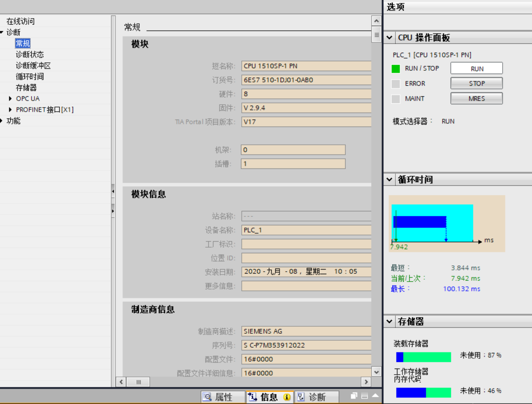Expand inspector with the up arrow icon
The height and width of the screenshot is (404, 532).
click(x=375, y=396)
